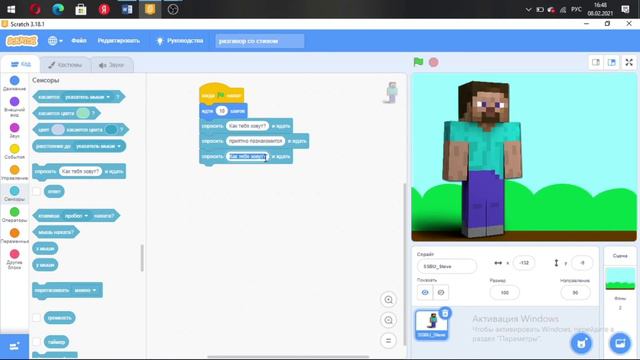Open the пробел key dropdown in клавиша block
The width and height of the screenshot is (640, 360).
tap(76, 216)
